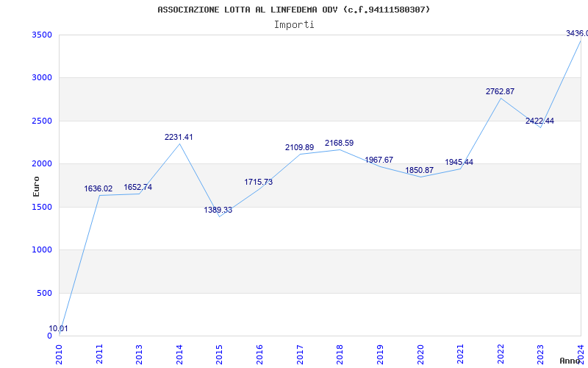Click the 2109.89 data label
The height and width of the screenshot is (368, 588).
point(299,148)
